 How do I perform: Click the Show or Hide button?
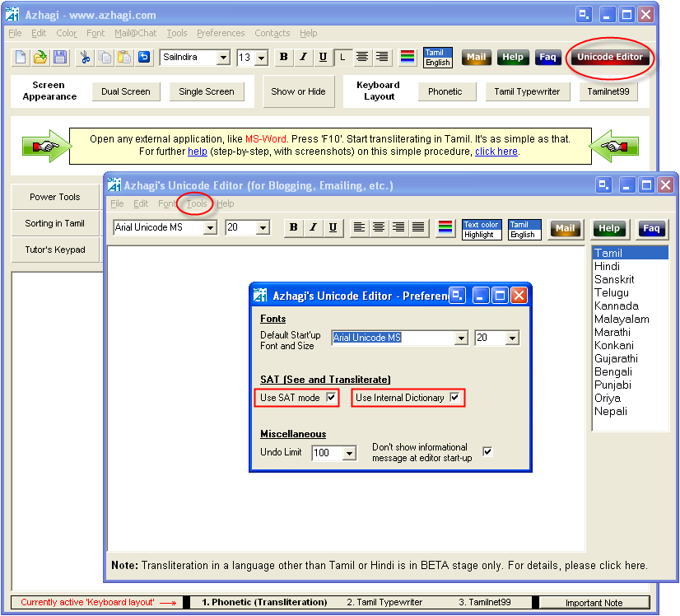coord(298,91)
